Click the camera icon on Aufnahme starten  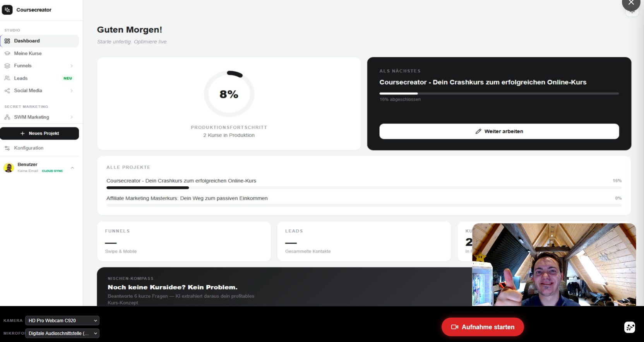click(455, 327)
